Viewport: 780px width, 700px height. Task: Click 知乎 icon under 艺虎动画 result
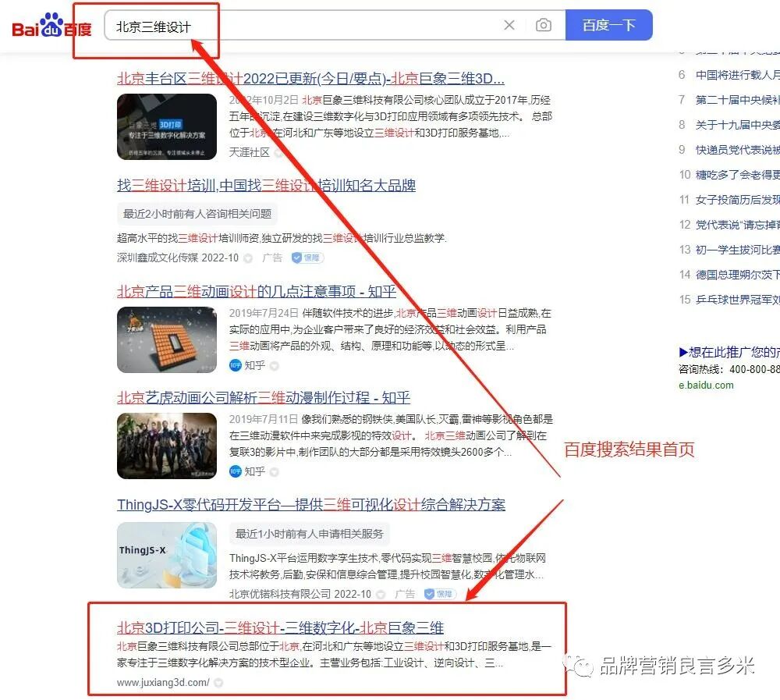236,471
